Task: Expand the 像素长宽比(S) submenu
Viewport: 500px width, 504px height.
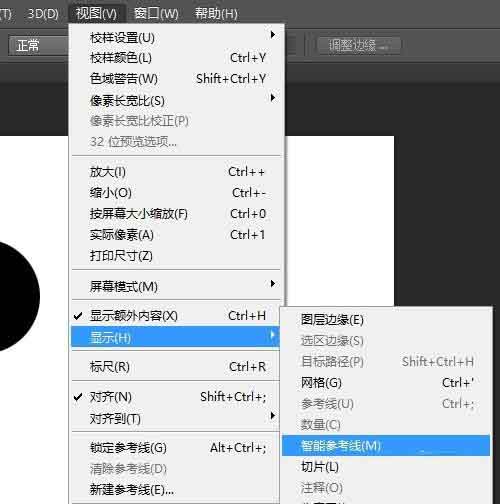Action: pos(176,100)
